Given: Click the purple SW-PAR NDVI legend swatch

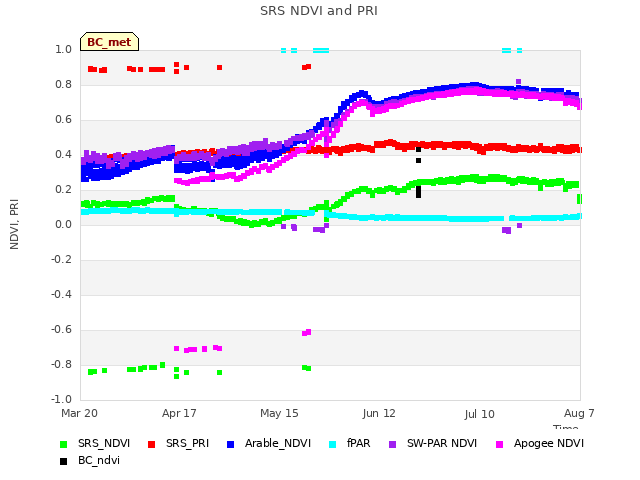Looking at the screenshot, I should point(392,444).
